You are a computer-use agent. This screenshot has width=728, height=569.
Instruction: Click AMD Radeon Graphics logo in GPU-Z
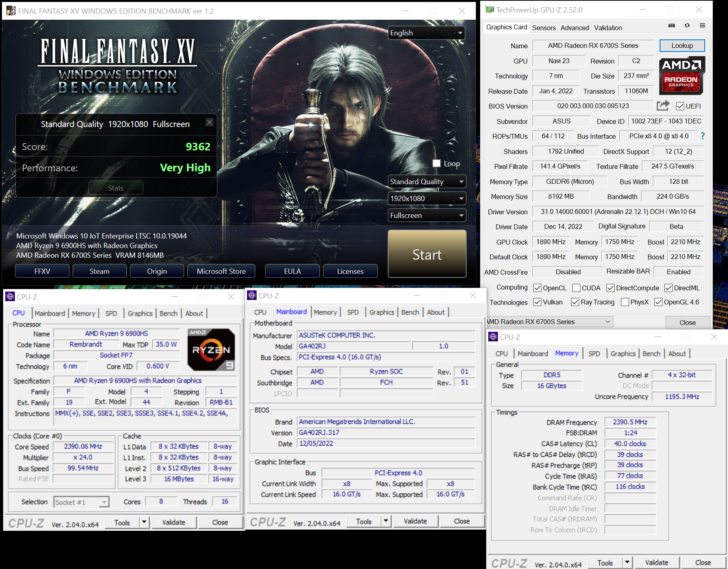682,76
